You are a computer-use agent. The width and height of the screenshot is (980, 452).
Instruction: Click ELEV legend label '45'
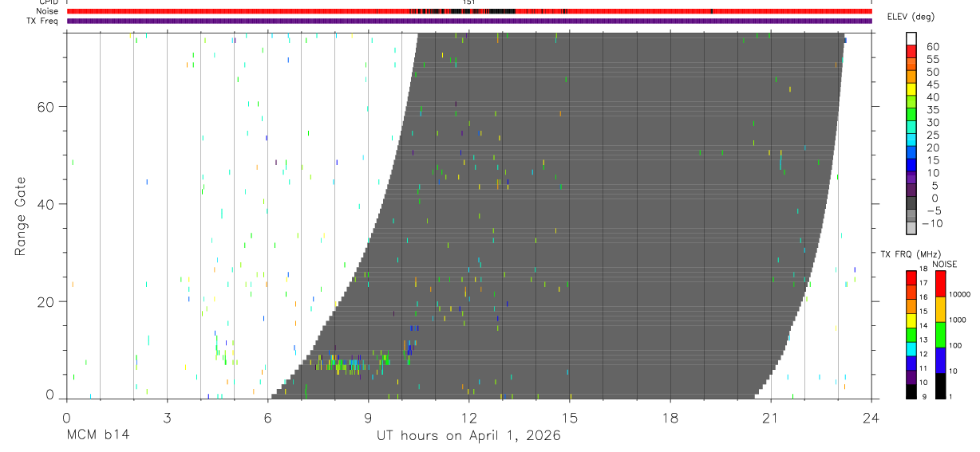tap(931, 85)
